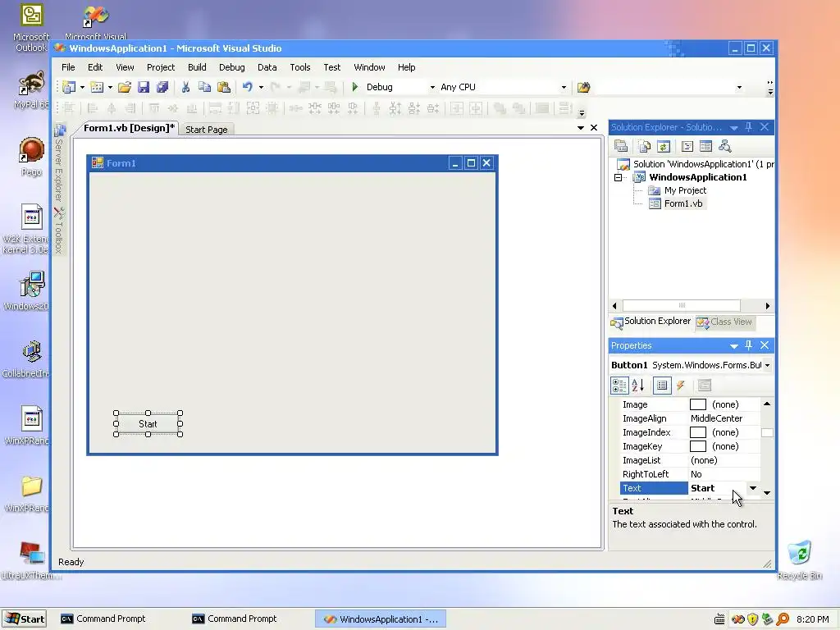Click the Properties grid scroll up arrow
840x630 pixels.
click(x=767, y=404)
